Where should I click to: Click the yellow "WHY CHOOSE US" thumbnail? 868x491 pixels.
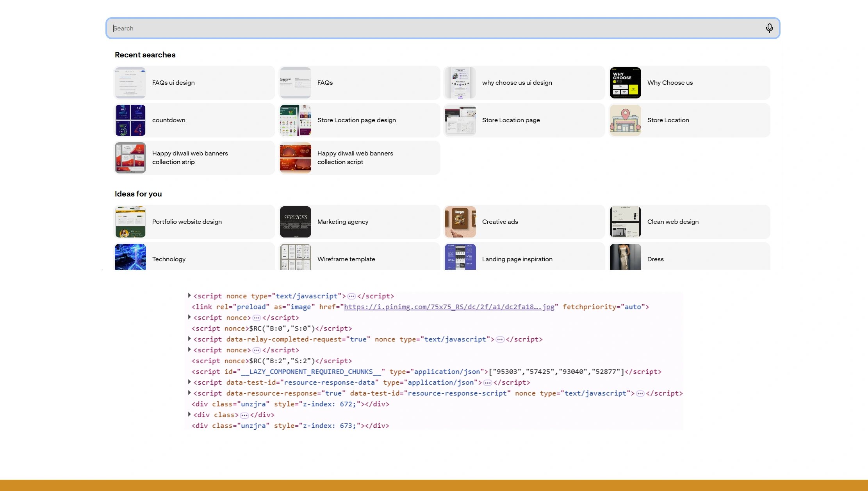pos(625,82)
